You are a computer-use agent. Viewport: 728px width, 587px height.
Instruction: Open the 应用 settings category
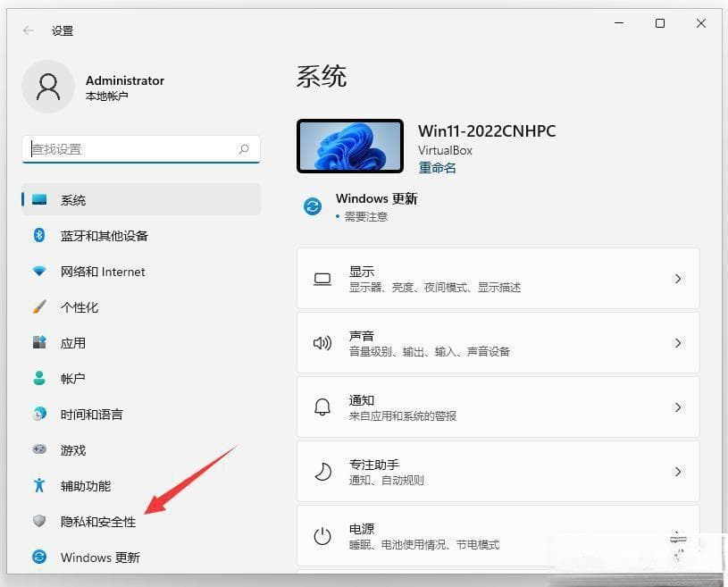point(141,343)
